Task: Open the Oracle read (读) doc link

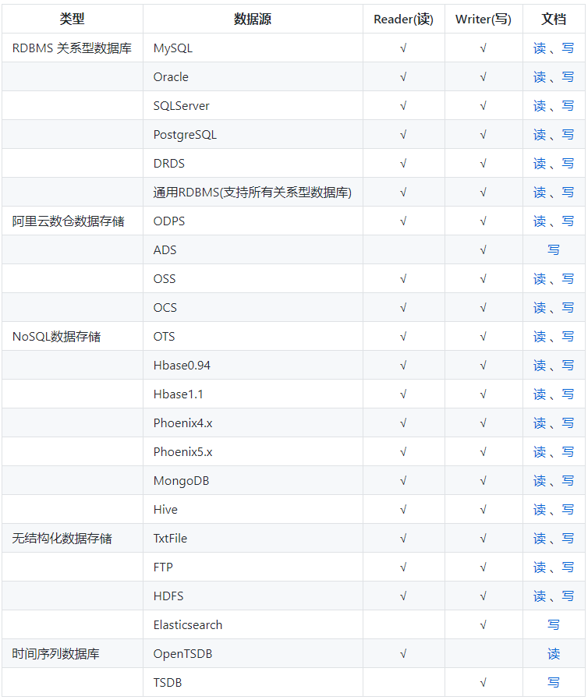Action: point(540,77)
